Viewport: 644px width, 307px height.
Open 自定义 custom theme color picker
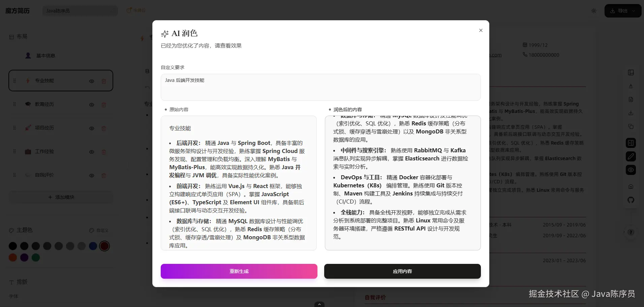click(99, 231)
